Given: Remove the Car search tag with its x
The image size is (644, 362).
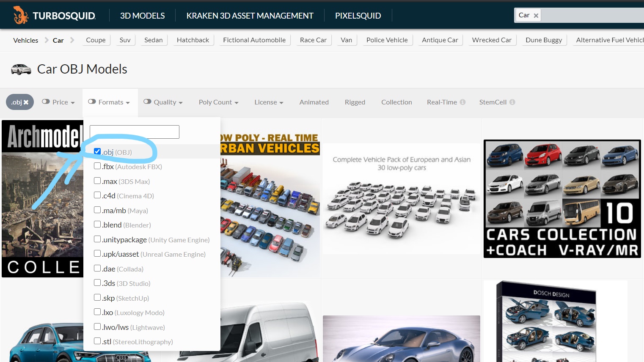Looking at the screenshot, I should point(536,16).
